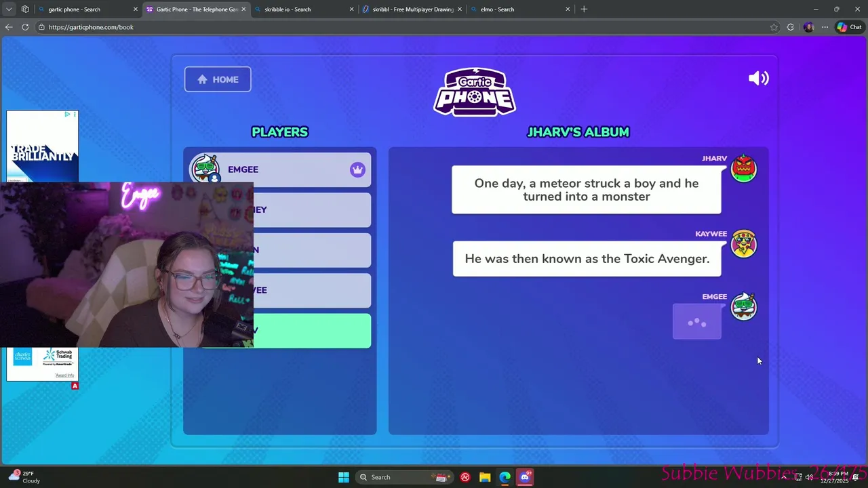This screenshot has width=868, height=488.
Task: Open the ad choices icon on the ad
Action: tap(67, 115)
